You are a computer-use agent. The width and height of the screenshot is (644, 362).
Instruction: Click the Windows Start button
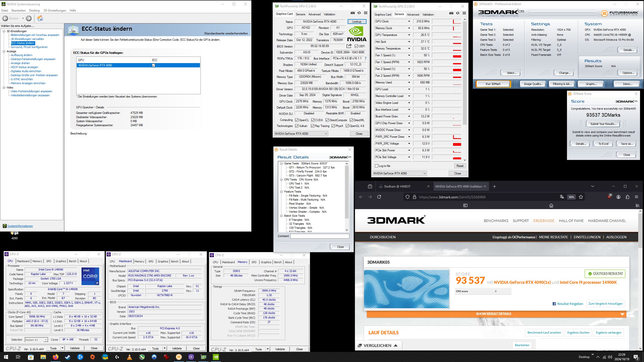coord(6,357)
